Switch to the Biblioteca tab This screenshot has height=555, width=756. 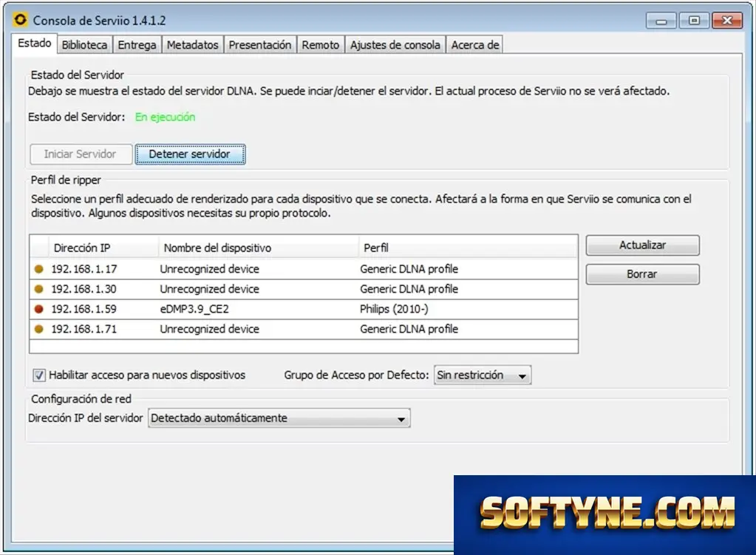(x=84, y=45)
